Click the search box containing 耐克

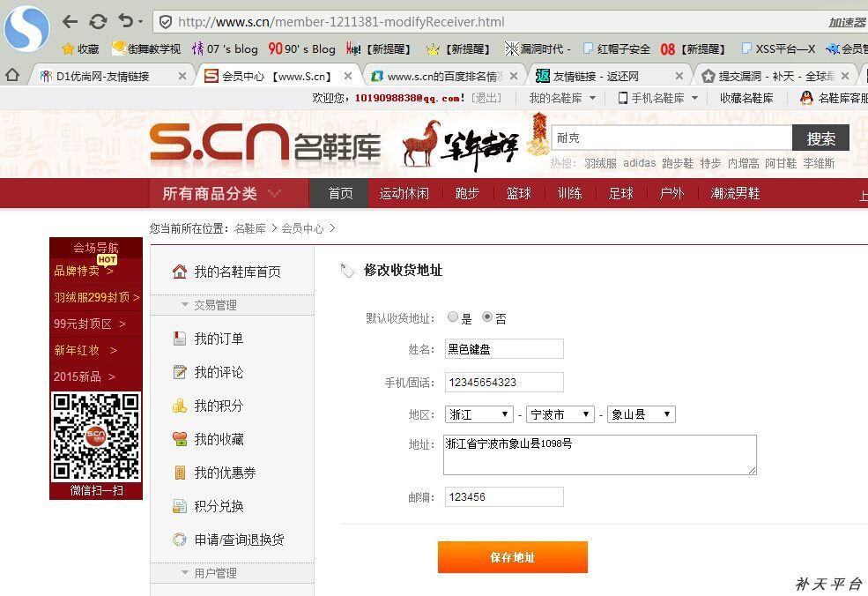671,138
